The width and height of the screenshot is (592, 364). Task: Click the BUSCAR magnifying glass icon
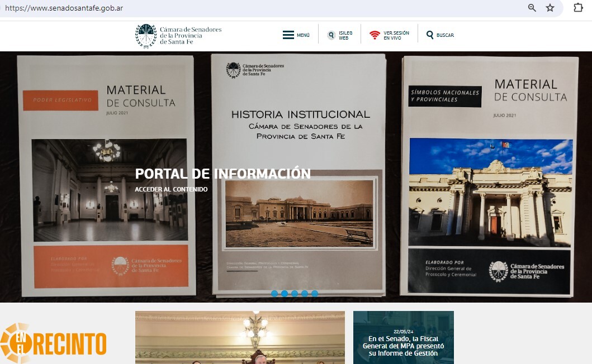(430, 35)
